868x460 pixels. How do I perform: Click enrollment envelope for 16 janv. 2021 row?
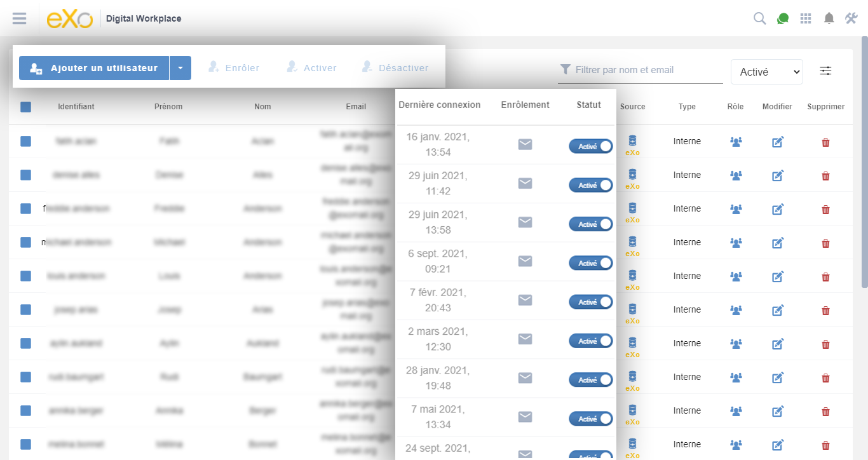pos(525,145)
